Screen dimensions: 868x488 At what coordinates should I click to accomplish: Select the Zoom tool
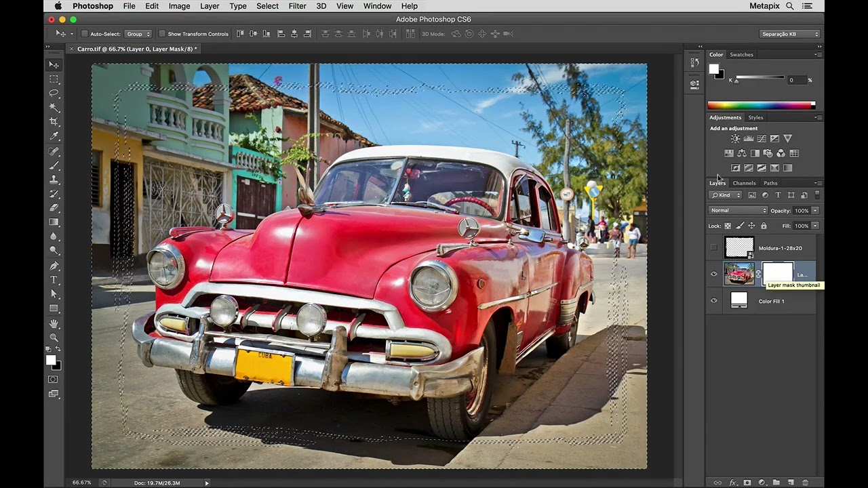click(x=54, y=338)
